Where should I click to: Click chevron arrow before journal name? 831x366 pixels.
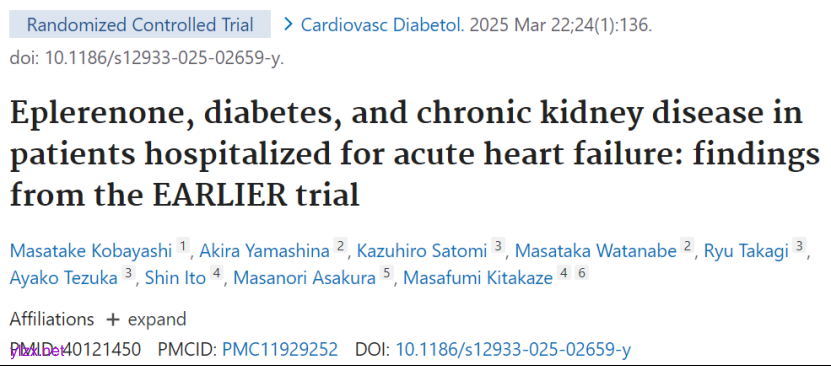[x=289, y=24]
